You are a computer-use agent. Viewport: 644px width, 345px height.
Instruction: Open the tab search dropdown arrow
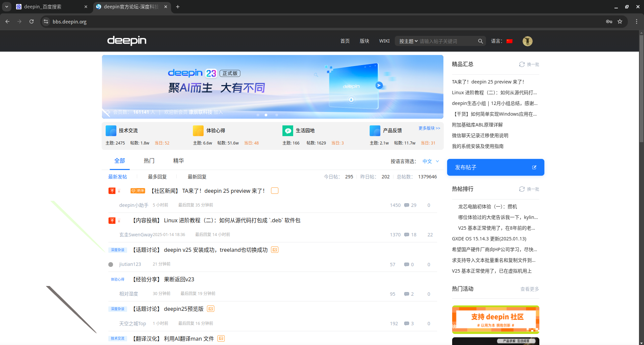pos(7,7)
